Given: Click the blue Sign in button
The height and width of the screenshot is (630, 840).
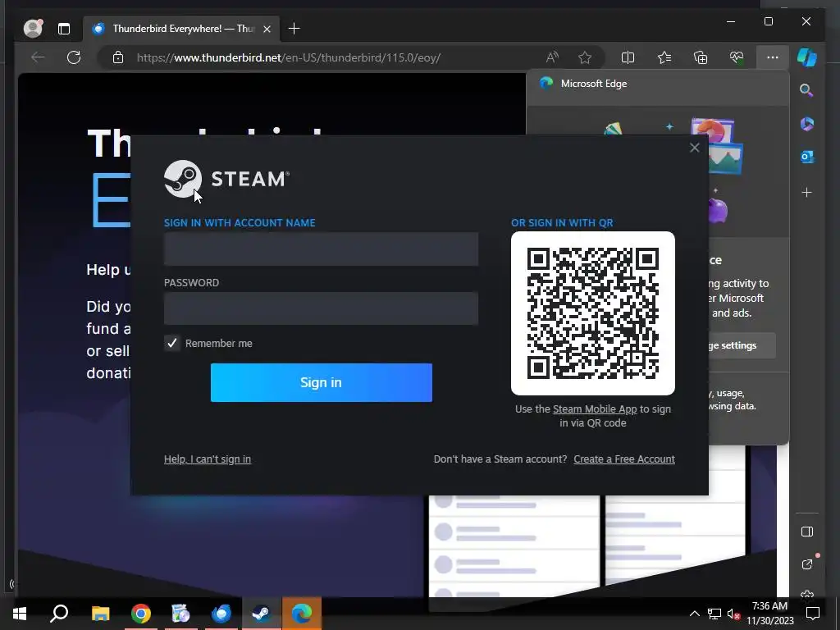Looking at the screenshot, I should coord(321,382).
